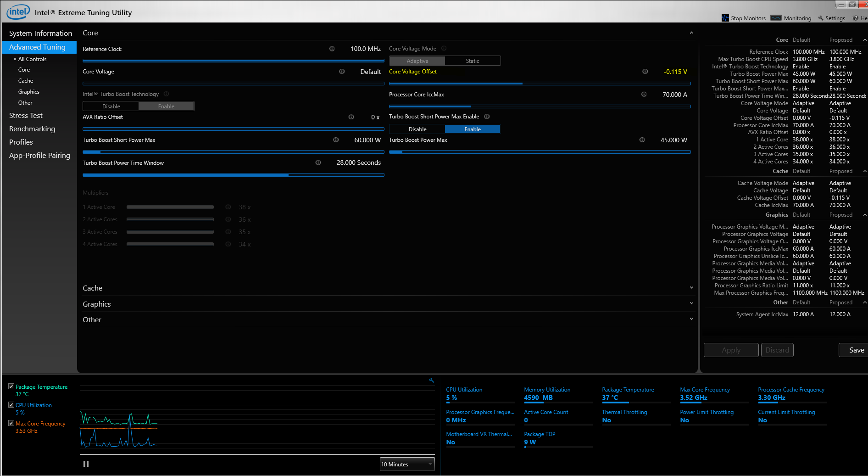868x476 pixels.
Task: Open Benchmarking page
Action: 32,129
